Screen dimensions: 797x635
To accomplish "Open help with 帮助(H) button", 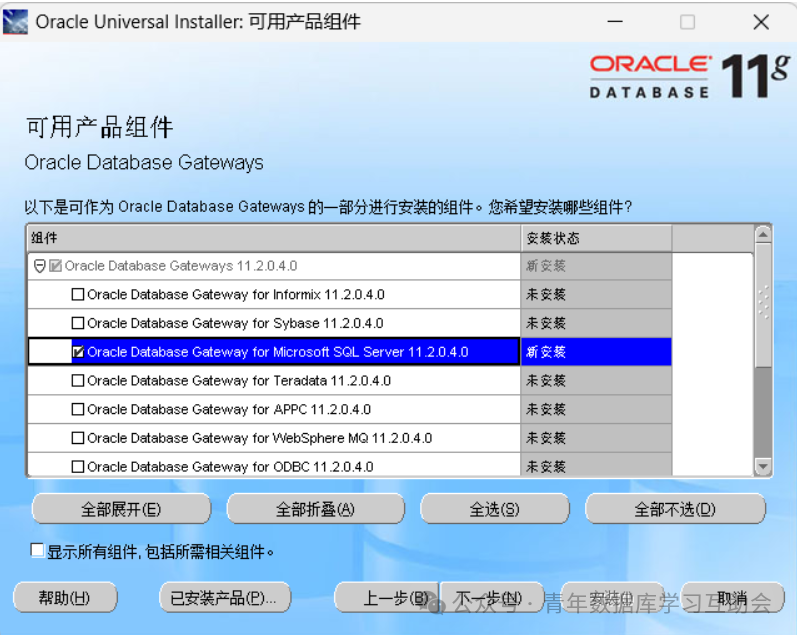I will [x=65, y=598].
